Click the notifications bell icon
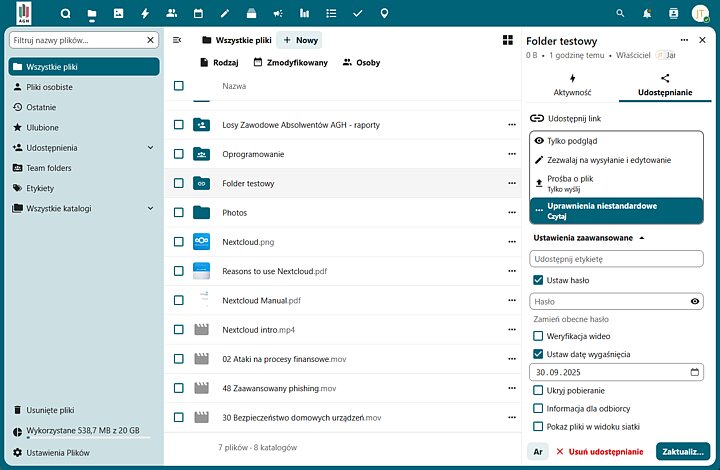 tap(647, 14)
